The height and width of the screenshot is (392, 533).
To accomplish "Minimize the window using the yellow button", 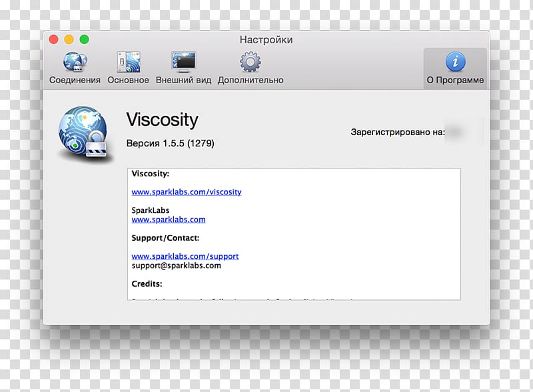I will coord(69,40).
